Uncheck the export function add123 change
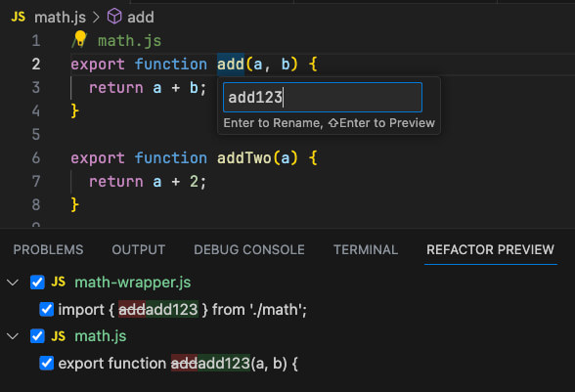Viewport: 575px width, 392px height. click(x=47, y=364)
